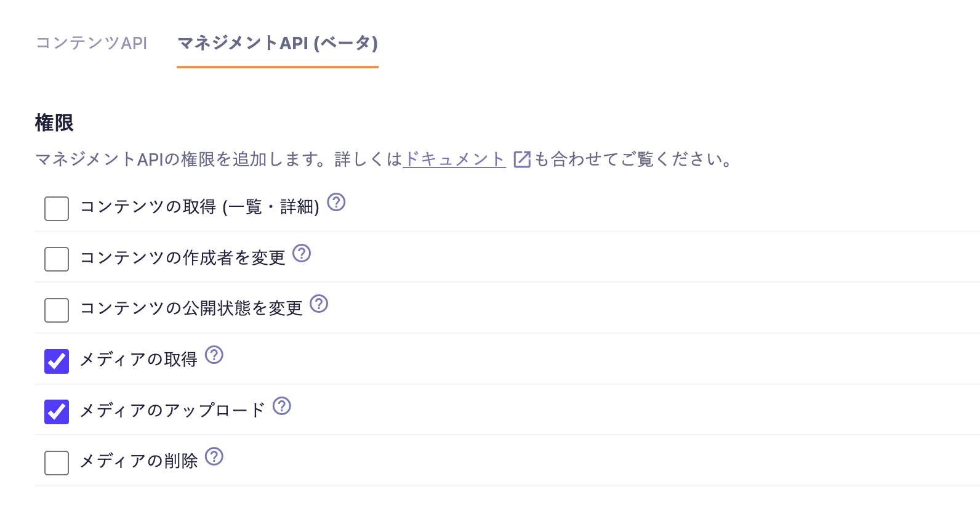Click question mark icon next to メディアの取得
Viewport: 980px width, 532px height.
pos(214,355)
